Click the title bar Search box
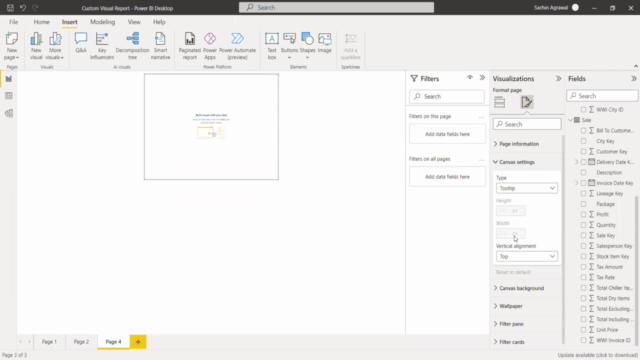The width and height of the screenshot is (640, 360). coord(336,7)
